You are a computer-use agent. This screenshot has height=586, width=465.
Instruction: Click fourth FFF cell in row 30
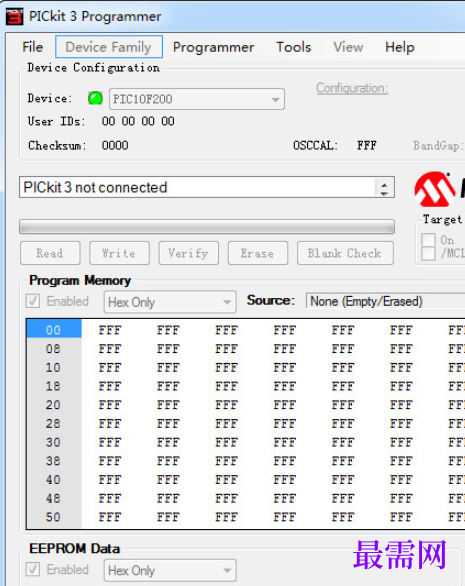(x=285, y=442)
